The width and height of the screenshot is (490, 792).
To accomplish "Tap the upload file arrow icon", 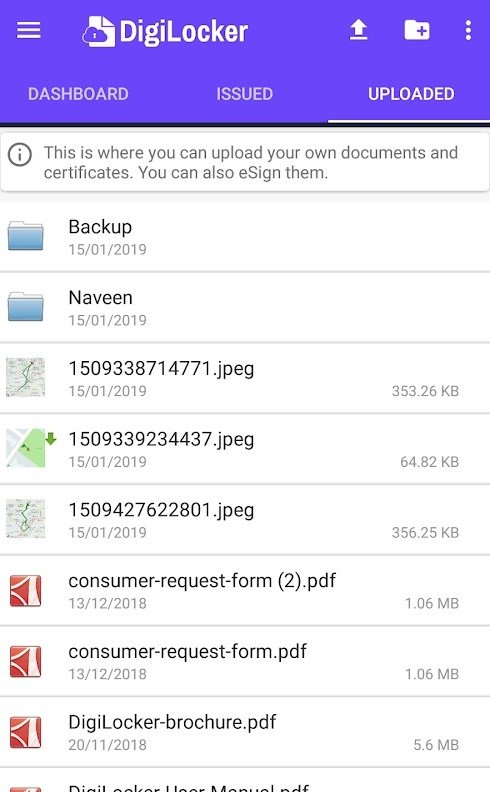I will (x=359, y=30).
